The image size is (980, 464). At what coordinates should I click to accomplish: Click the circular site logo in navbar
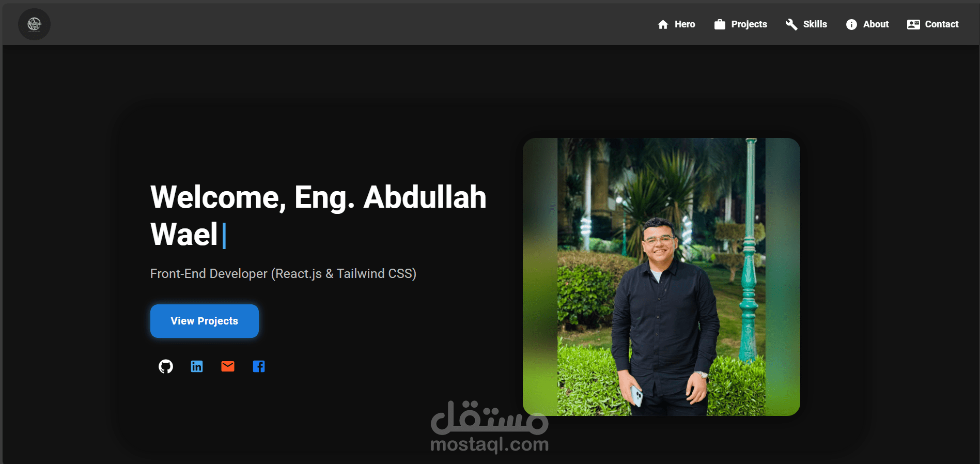(x=34, y=24)
